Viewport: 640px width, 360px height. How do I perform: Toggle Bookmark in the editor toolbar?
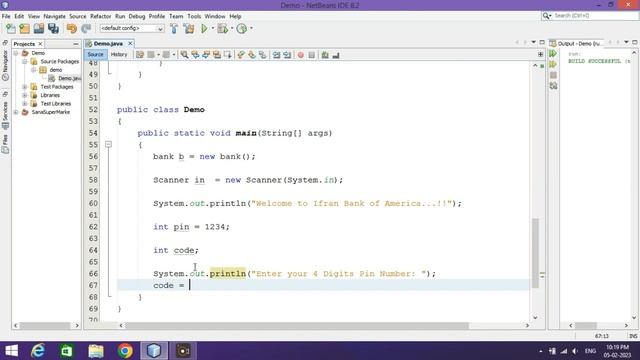pos(262,55)
